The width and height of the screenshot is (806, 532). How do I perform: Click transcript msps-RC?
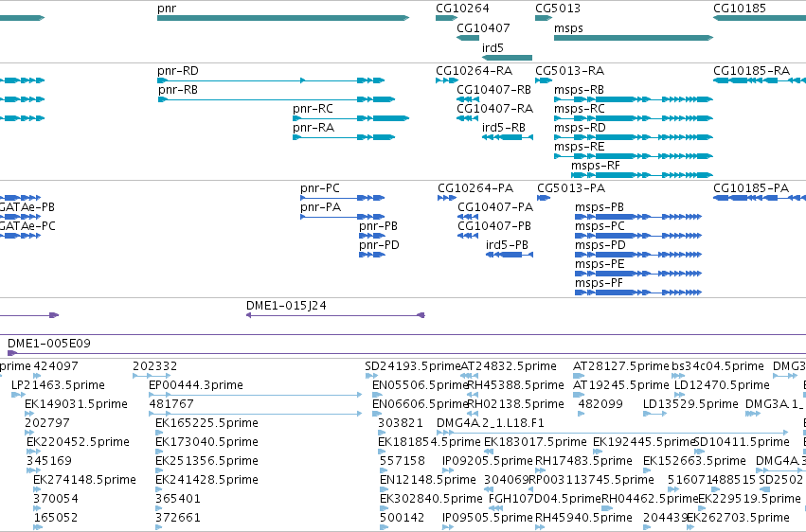[x=634, y=118]
